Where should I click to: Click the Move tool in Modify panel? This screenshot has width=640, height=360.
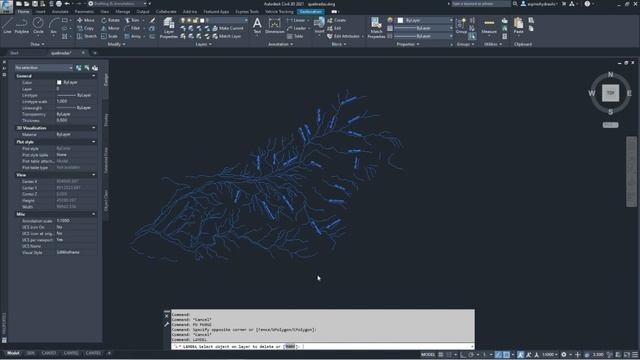[86, 20]
